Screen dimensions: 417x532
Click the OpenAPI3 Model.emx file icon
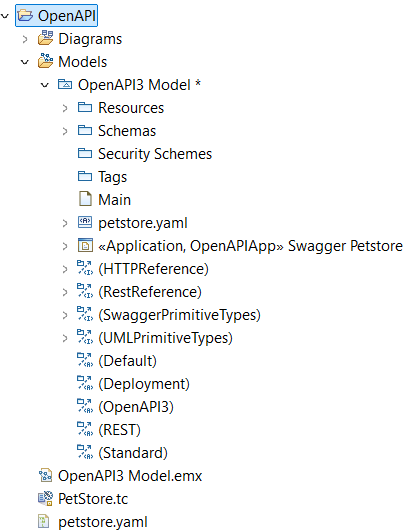45,476
